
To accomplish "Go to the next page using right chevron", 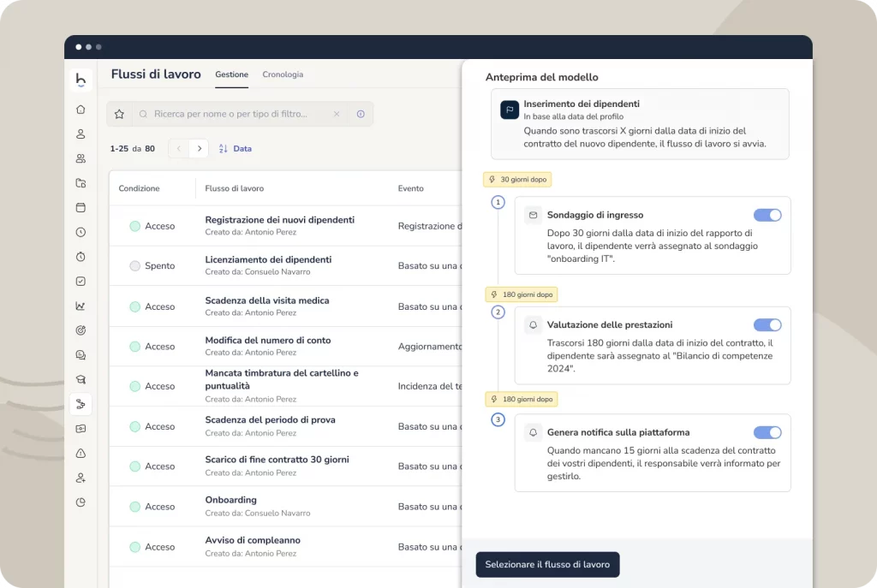I will (x=199, y=149).
